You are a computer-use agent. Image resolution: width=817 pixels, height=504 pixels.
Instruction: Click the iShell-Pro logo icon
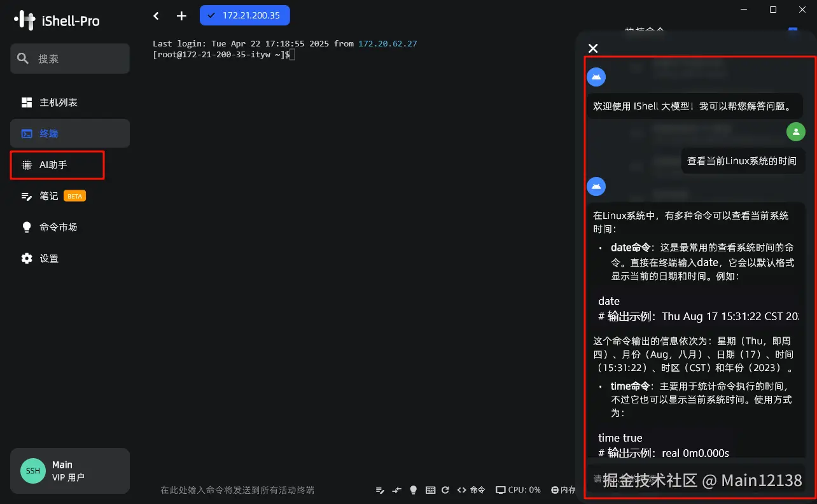(x=24, y=20)
